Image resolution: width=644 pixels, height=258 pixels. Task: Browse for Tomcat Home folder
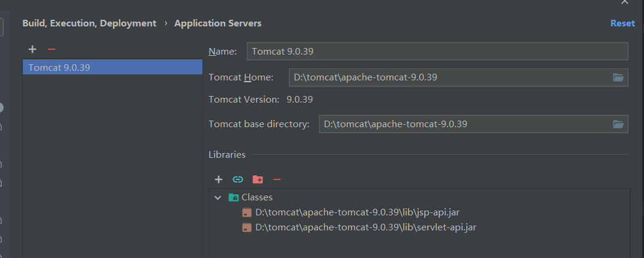click(x=618, y=77)
